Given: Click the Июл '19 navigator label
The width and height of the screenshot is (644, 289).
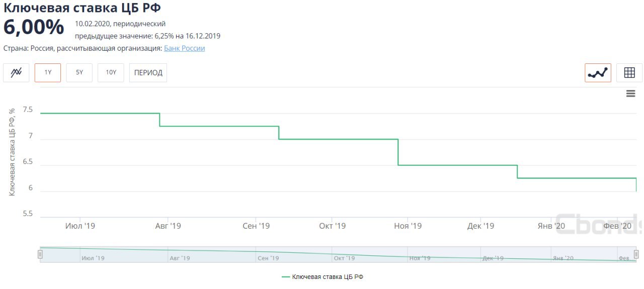Looking at the screenshot, I should [x=93, y=258].
